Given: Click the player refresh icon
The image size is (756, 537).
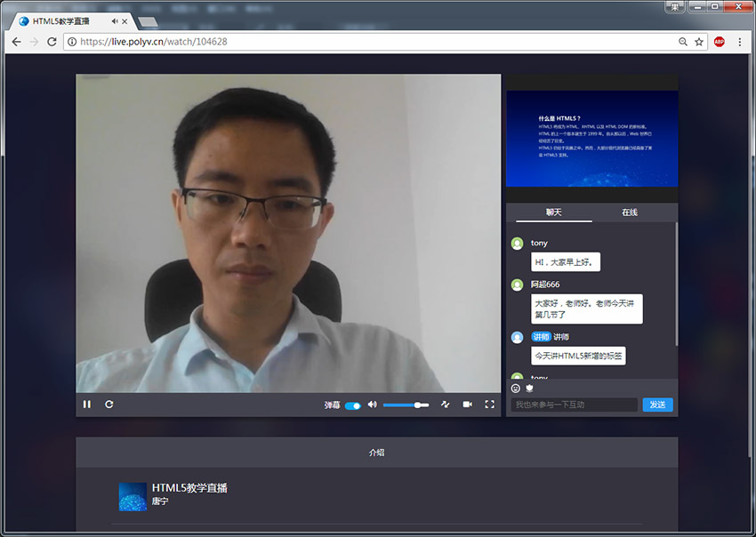Looking at the screenshot, I should point(109,405).
